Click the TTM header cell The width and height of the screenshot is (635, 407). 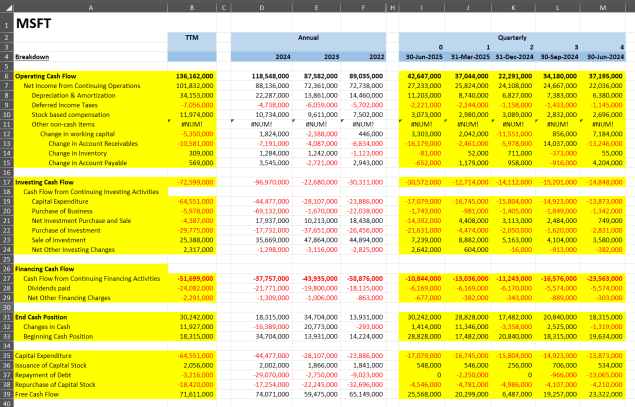coord(192,38)
